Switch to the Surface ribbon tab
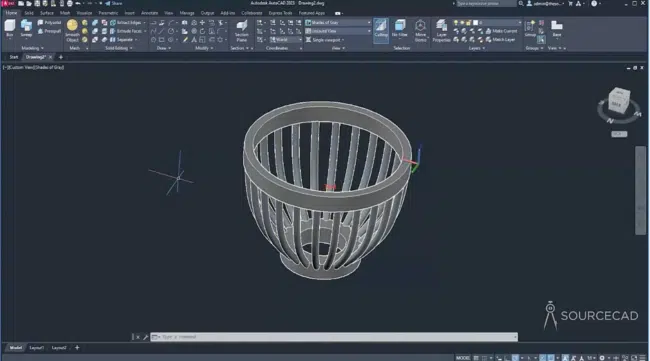This screenshot has height=361, width=650. coord(47,13)
